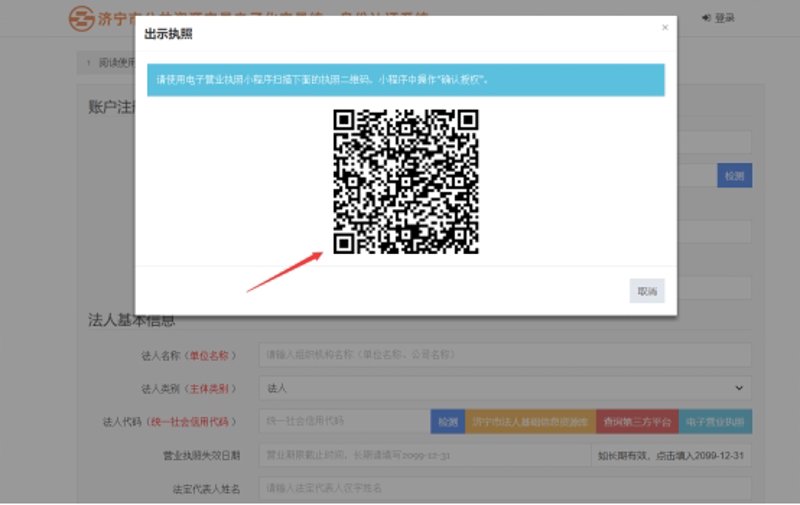The image size is (800, 505).
Task: Click the 统一社会信用代码 input field
Action: click(345, 421)
